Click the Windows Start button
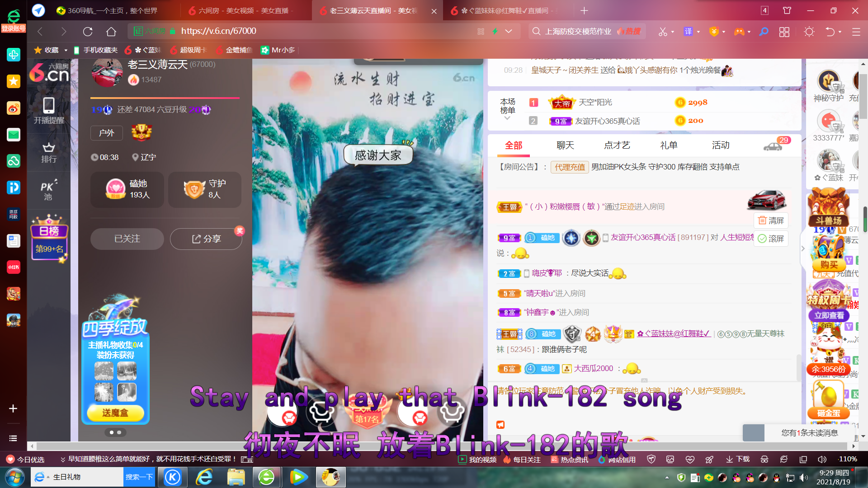The height and width of the screenshot is (488, 868). pyautogui.click(x=14, y=477)
